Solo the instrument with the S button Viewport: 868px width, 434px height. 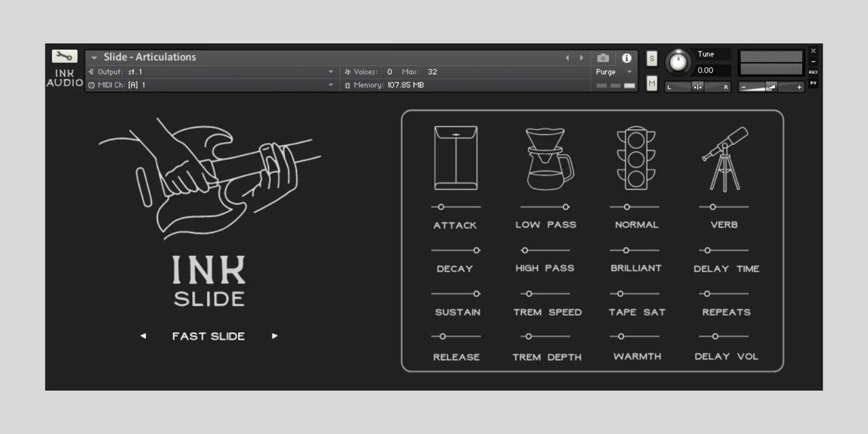pyautogui.click(x=652, y=58)
